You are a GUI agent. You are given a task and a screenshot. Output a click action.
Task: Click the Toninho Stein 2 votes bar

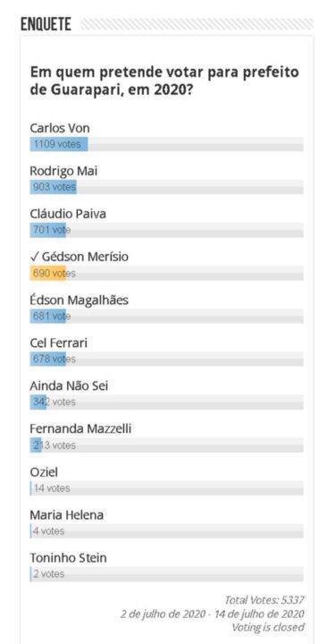click(166, 574)
